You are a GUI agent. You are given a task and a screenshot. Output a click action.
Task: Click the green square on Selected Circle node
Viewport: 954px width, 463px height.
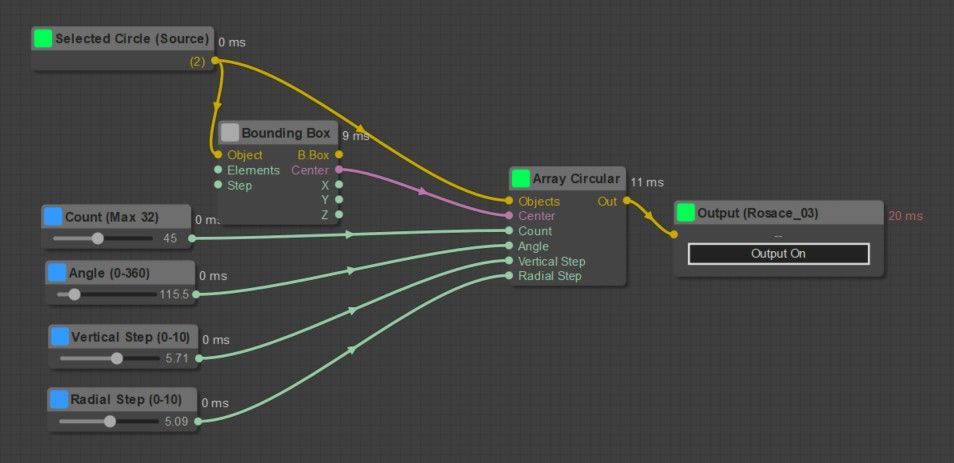(x=43, y=39)
